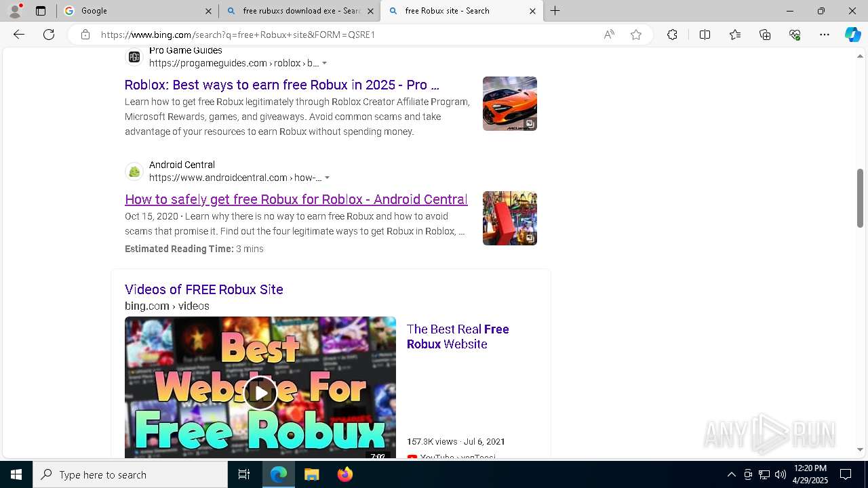Open Videos of FREE Robux Site link
Image resolution: width=868 pixels, height=488 pixels.
point(204,289)
